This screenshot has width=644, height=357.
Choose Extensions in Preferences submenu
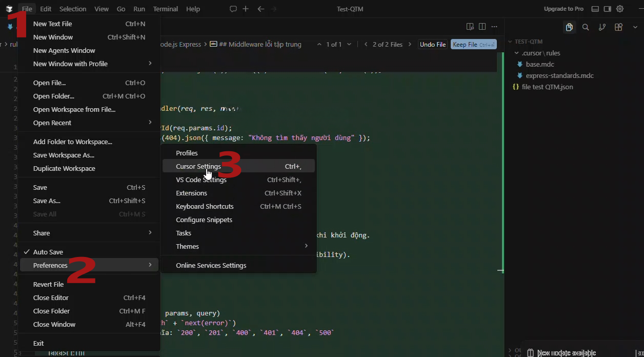coord(238,193)
